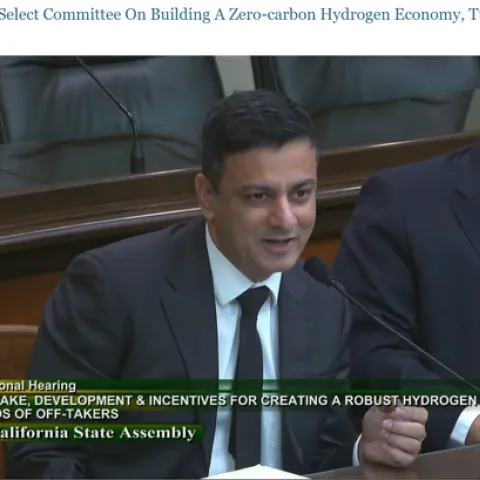Open the Select Committee hydrogen economy title link
The height and width of the screenshot is (480, 480).
click(x=240, y=15)
